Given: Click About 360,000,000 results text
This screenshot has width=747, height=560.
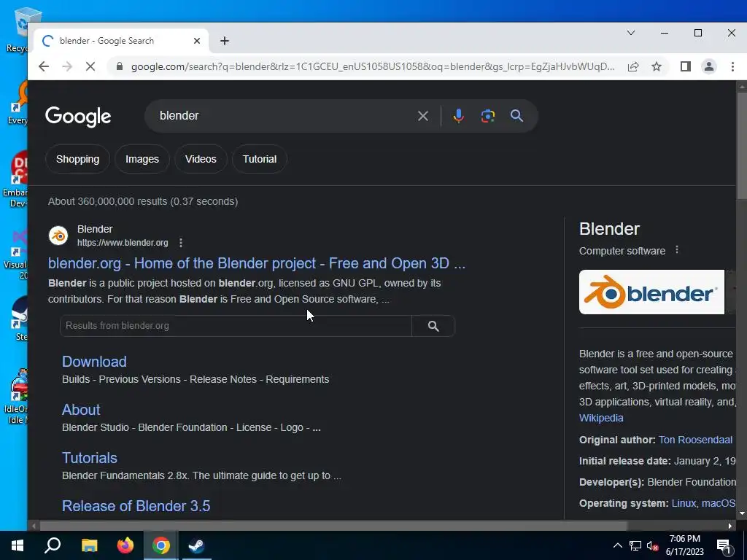Looking at the screenshot, I should (143, 201).
